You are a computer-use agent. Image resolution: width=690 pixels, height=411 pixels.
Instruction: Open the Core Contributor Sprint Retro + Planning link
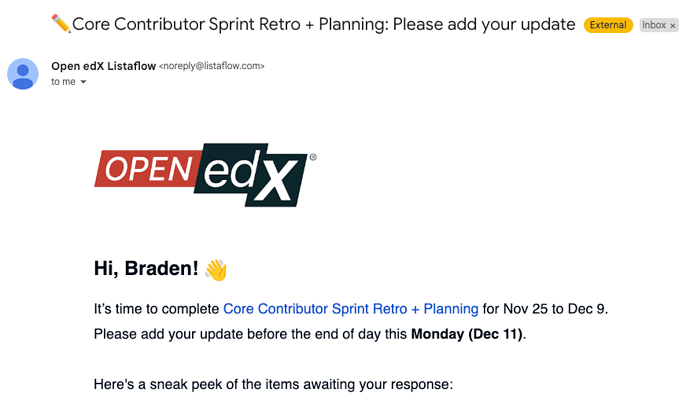[x=351, y=309]
